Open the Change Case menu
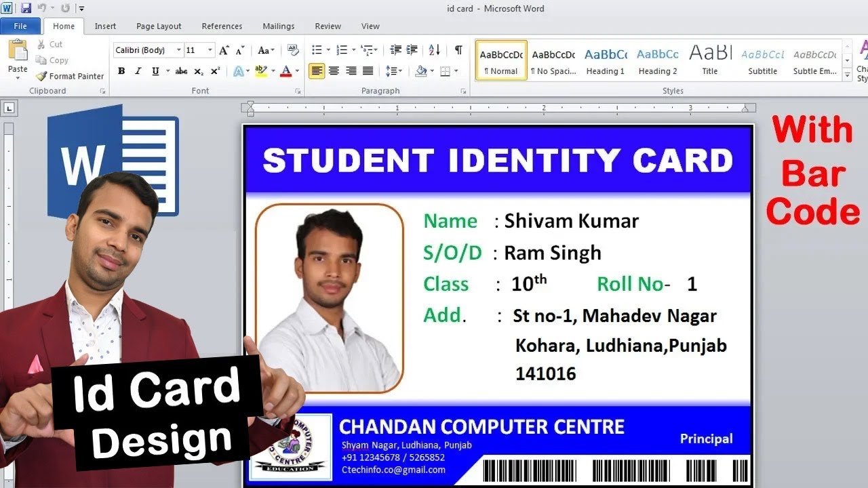The height and width of the screenshot is (488, 868). click(266, 50)
